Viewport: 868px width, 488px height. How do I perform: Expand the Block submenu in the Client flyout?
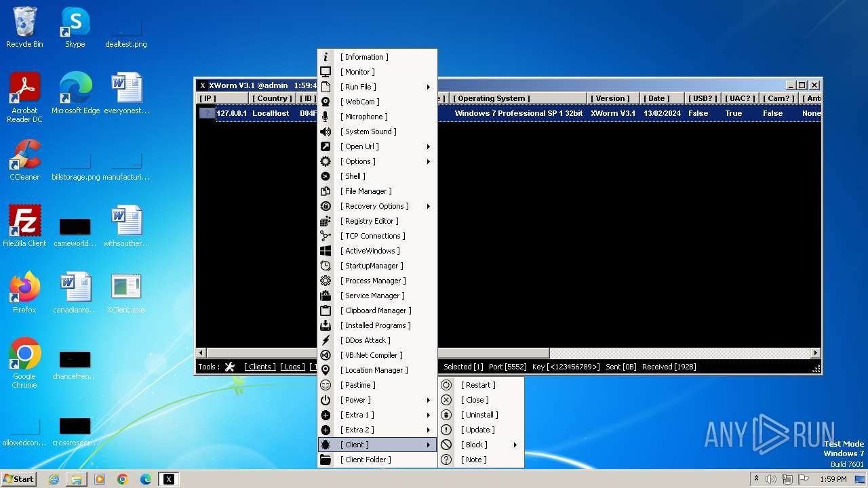[x=515, y=445]
